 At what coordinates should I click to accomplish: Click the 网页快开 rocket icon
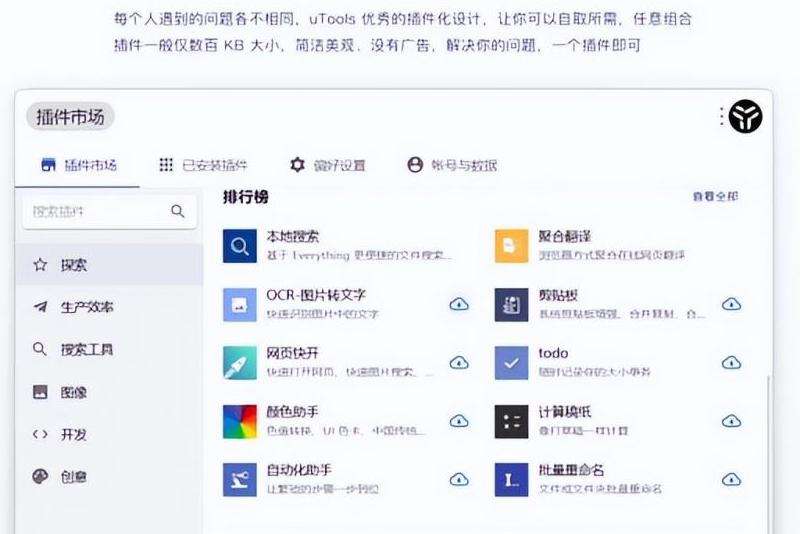tap(240, 363)
